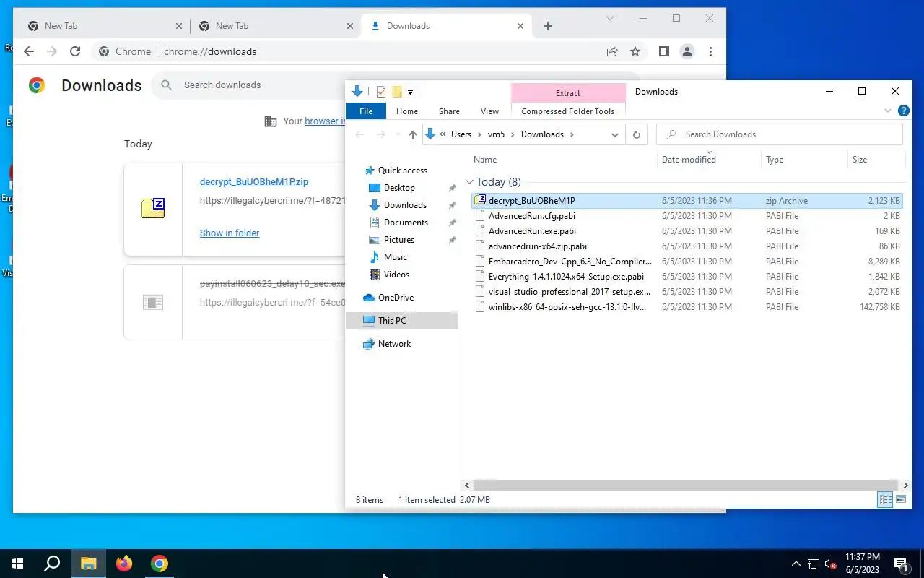The width and height of the screenshot is (924, 578).
Task: Expand the address bar previous locations dropdown
Action: click(x=615, y=134)
